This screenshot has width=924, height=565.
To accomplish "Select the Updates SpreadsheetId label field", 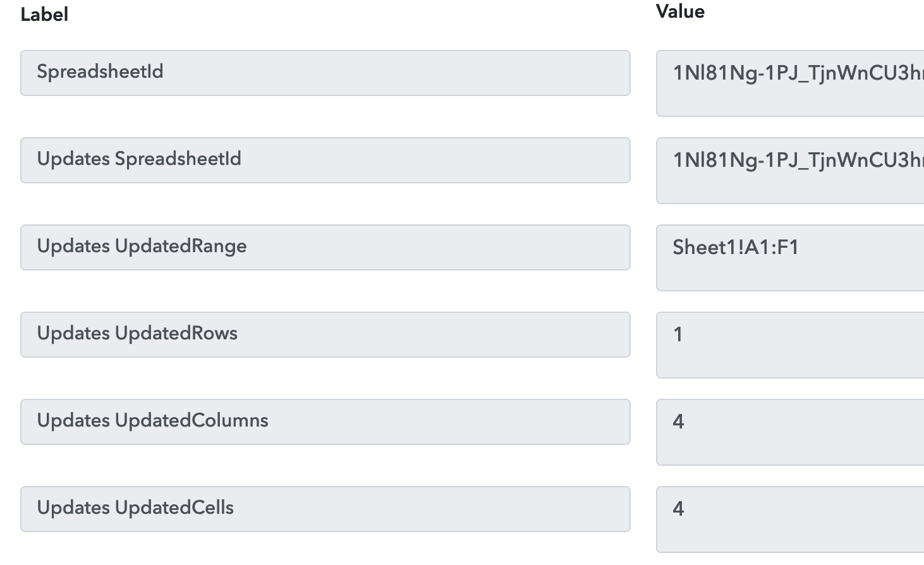I will (325, 160).
